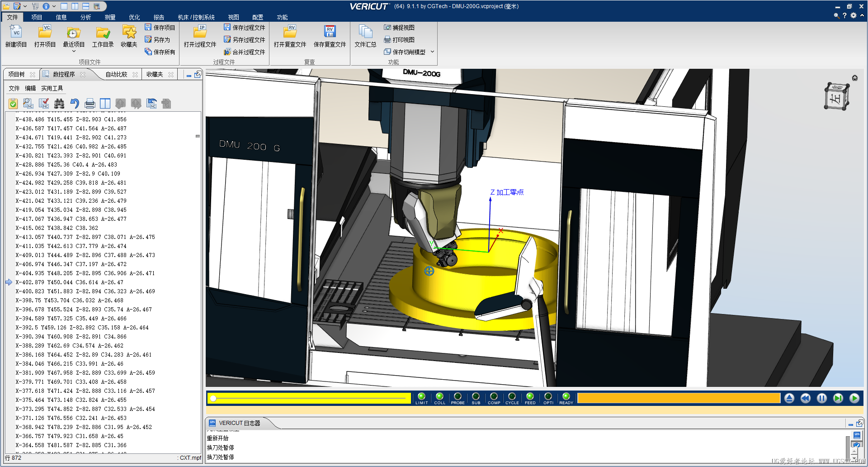This screenshot has width=868, height=467.
Task: Click the view orientation cube
Action: click(x=836, y=96)
